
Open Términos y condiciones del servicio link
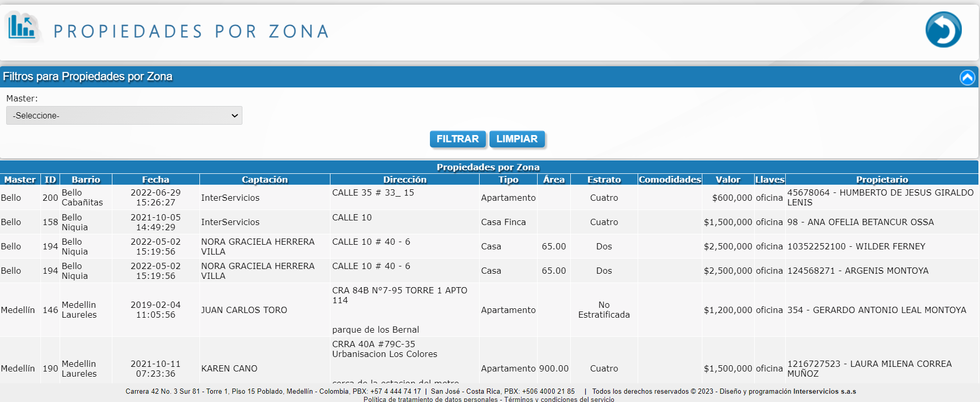(x=559, y=399)
